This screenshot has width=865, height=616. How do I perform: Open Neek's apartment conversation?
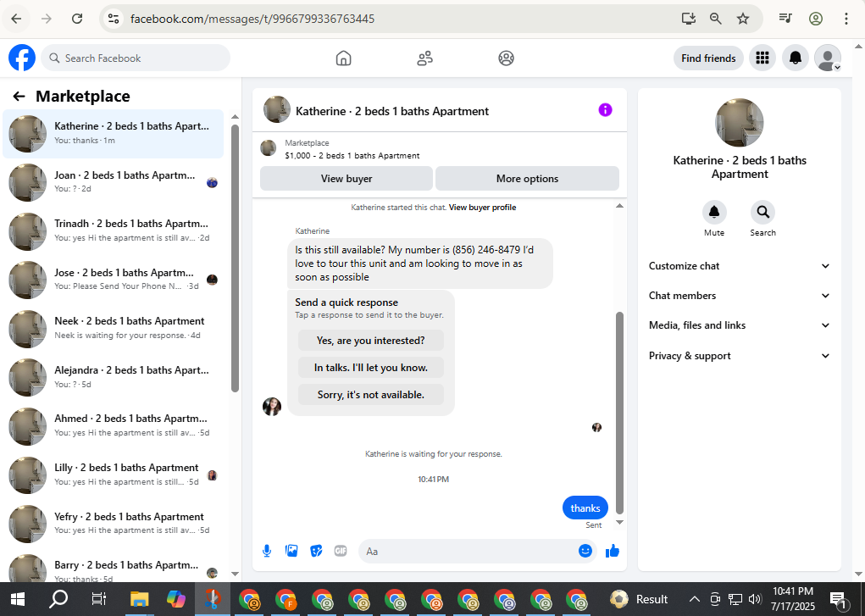tap(113, 329)
